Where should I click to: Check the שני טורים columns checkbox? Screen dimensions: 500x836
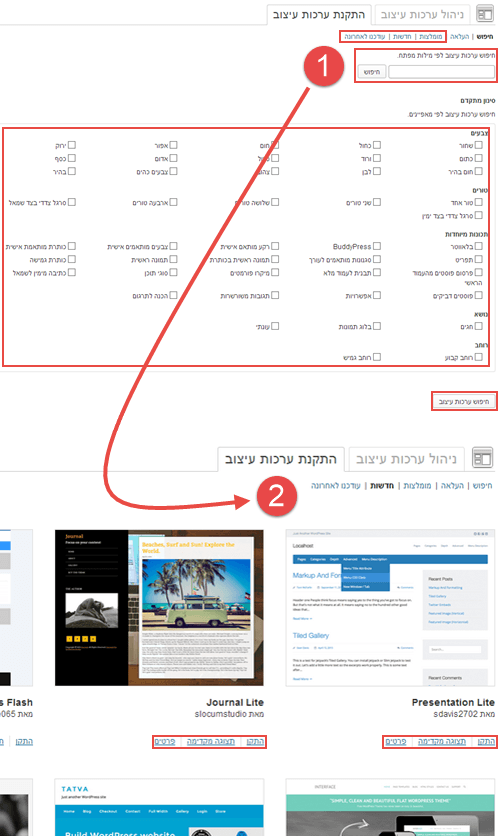[377, 202]
